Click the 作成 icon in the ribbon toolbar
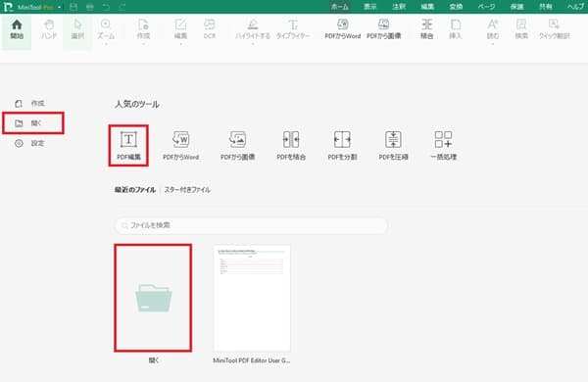588x382 pixels. click(143, 24)
